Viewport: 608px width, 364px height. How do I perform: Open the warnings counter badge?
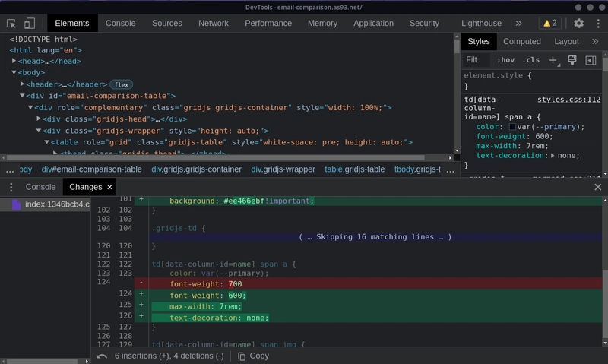[549, 24]
